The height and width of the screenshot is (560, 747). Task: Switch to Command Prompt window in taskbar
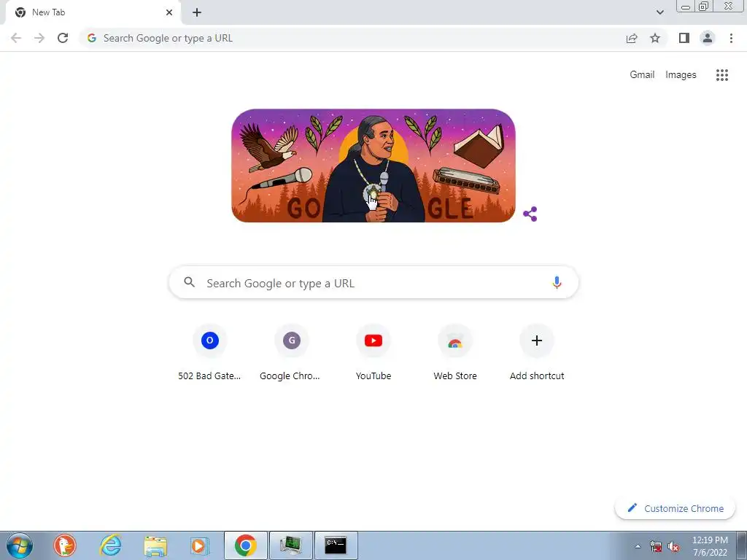click(336, 545)
